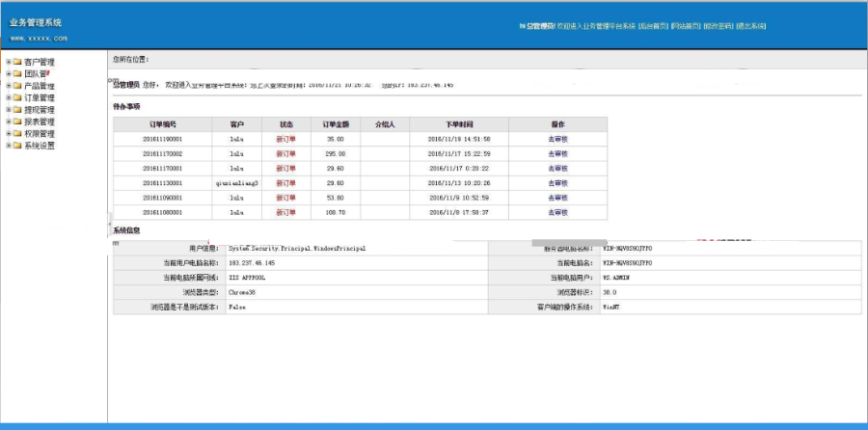Open the 提现管理 menu label
The image size is (868, 430).
(40, 110)
